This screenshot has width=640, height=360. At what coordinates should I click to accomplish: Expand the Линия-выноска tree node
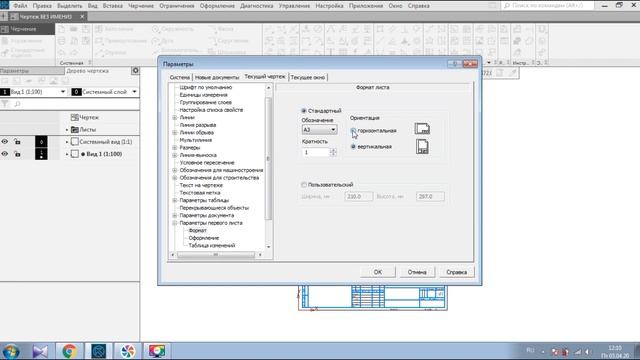[x=175, y=155]
